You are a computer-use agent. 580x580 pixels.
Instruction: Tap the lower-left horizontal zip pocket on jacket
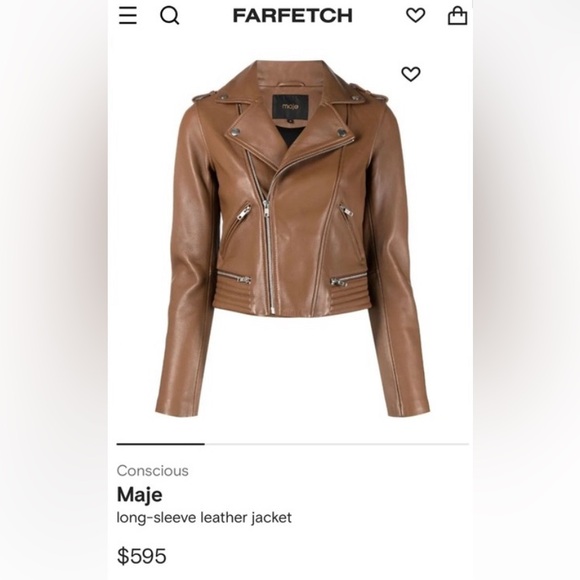point(234,277)
